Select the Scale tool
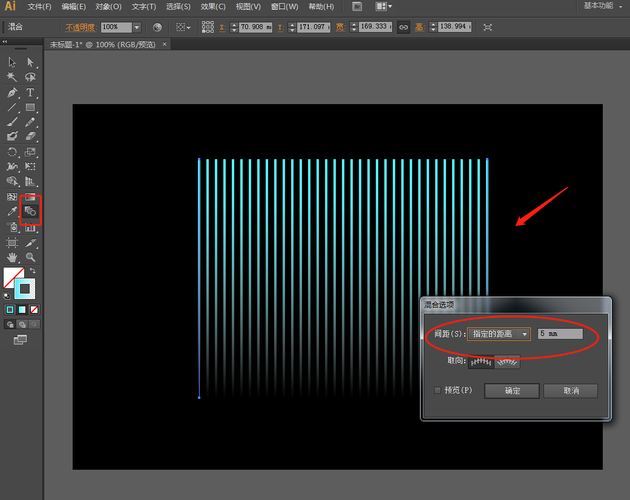Screen dimensions: 630x500 (x=30, y=152)
